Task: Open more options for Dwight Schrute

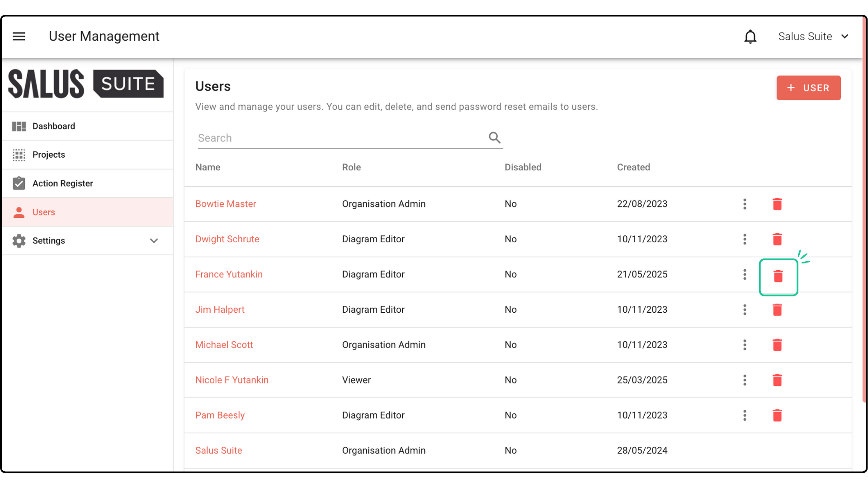Action: pos(745,239)
